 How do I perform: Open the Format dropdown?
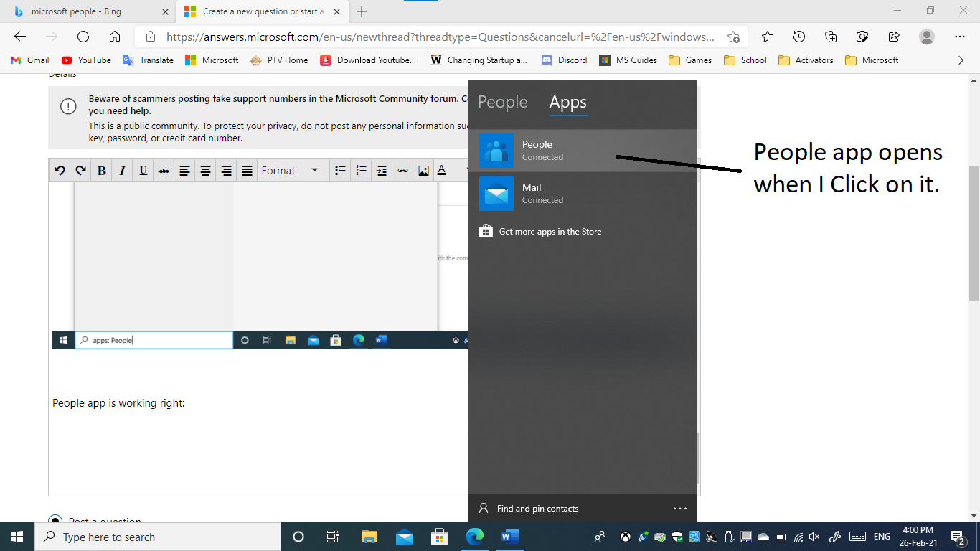coord(290,170)
